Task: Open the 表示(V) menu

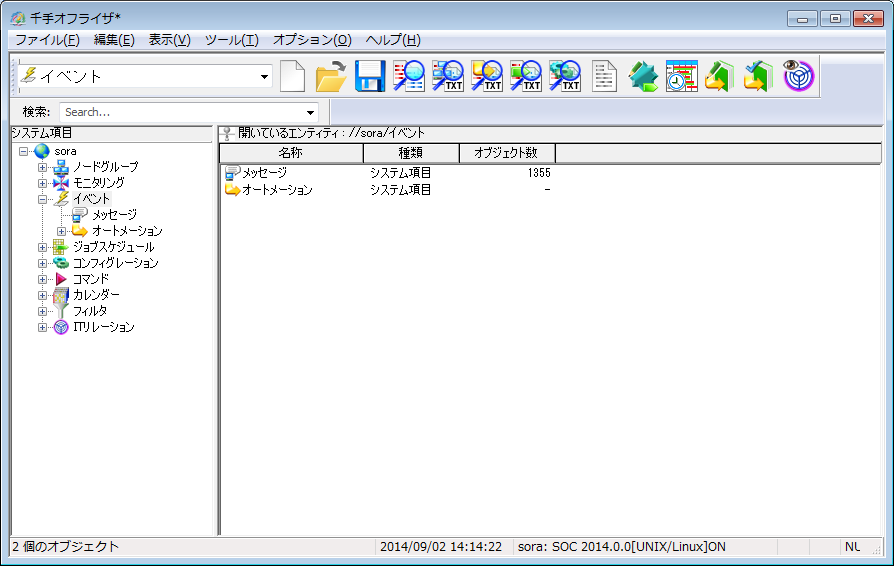Action: point(169,40)
